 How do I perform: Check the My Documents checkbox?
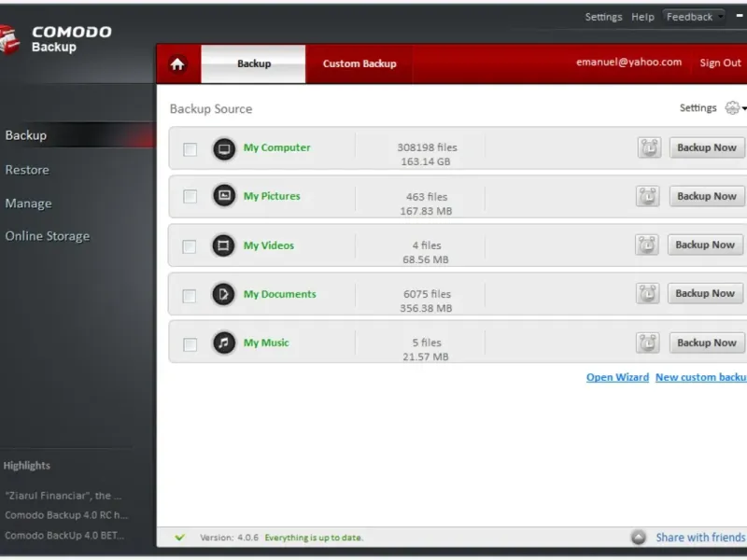point(190,296)
